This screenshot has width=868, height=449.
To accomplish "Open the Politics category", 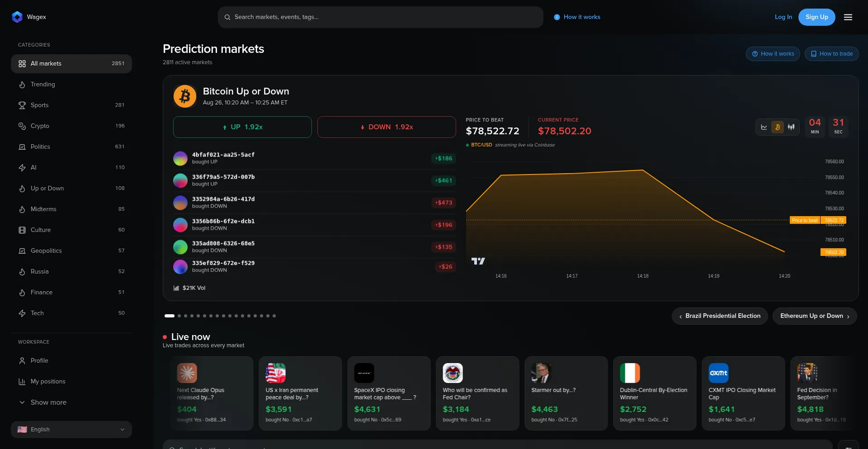I will [71, 147].
